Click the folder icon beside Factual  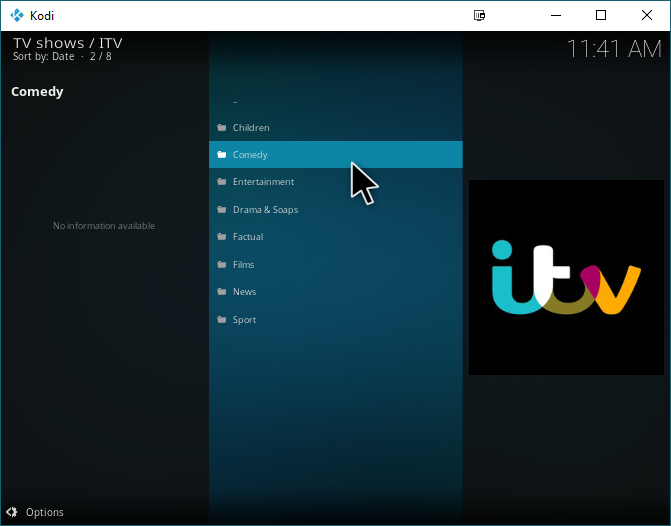coord(221,237)
